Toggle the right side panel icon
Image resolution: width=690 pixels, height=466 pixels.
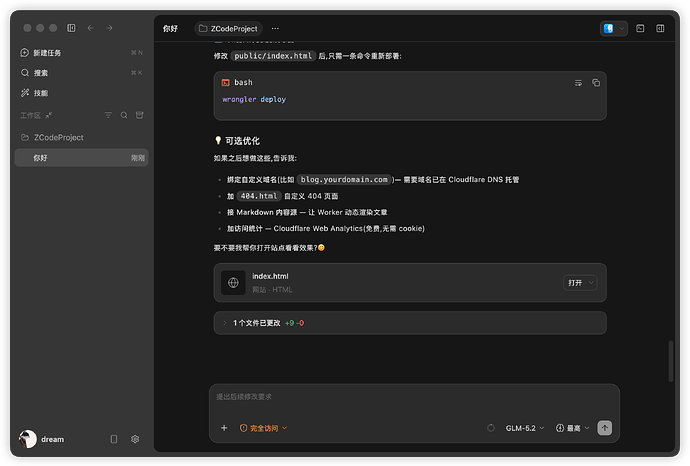point(660,29)
